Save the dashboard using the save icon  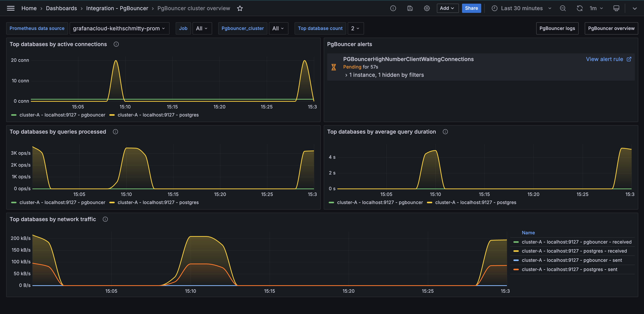[x=410, y=8]
